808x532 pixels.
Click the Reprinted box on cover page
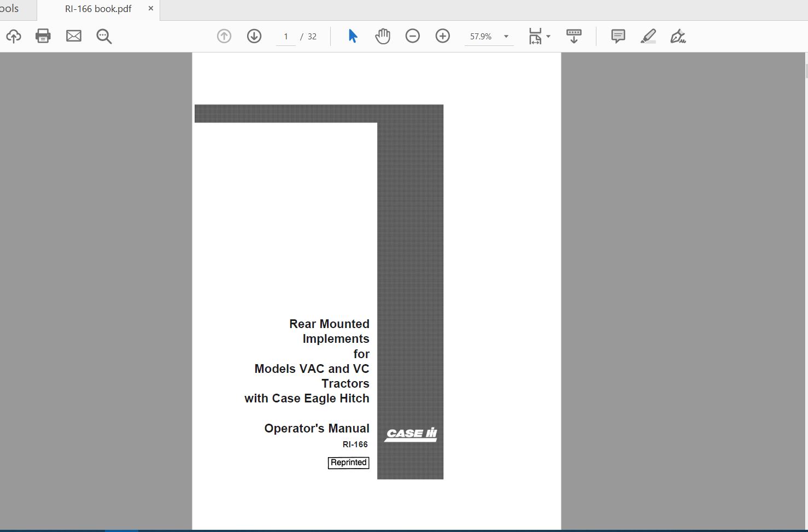pyautogui.click(x=349, y=463)
